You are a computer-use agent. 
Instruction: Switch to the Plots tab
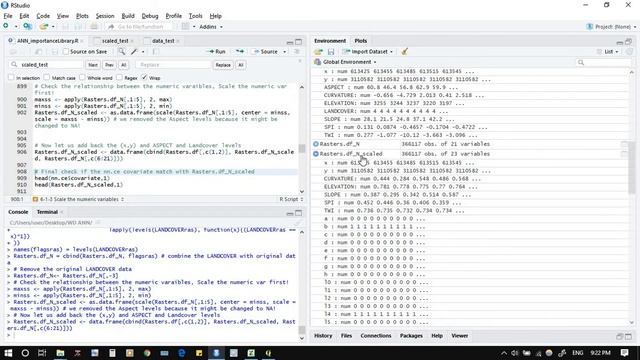click(x=360, y=41)
